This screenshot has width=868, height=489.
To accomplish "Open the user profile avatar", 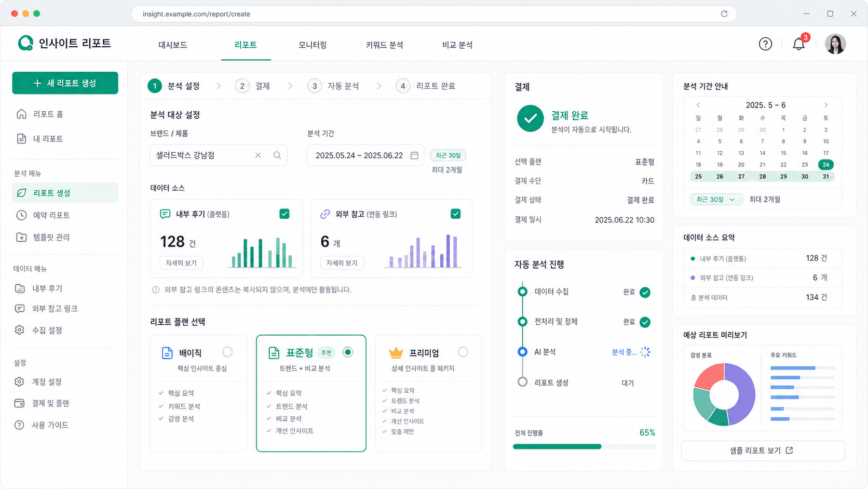I will pos(835,44).
